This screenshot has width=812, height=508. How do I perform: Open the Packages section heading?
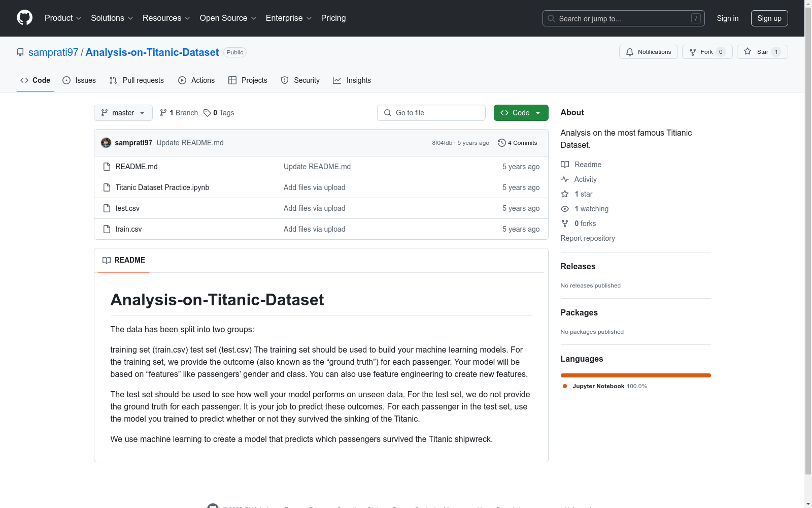click(579, 312)
